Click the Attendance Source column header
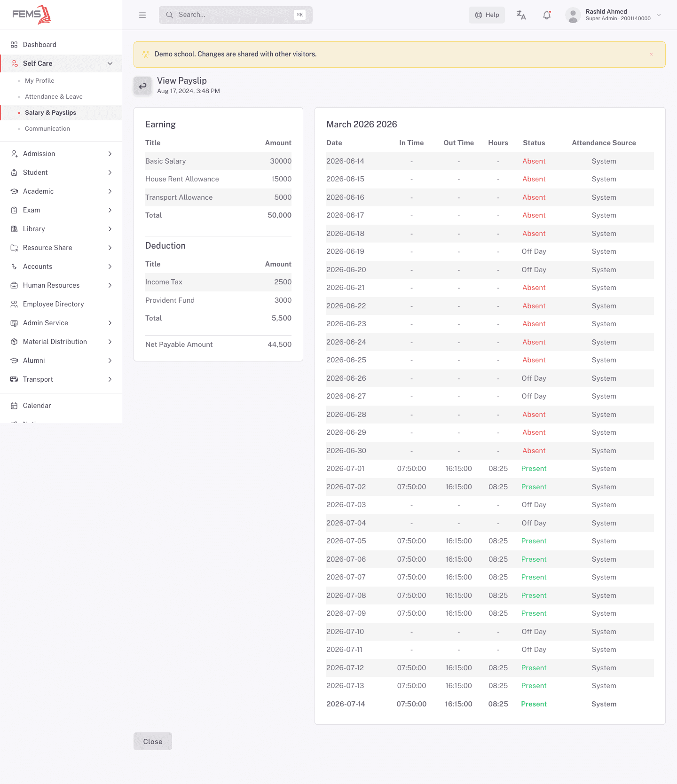Viewport: 677px width, 784px height. (x=604, y=143)
